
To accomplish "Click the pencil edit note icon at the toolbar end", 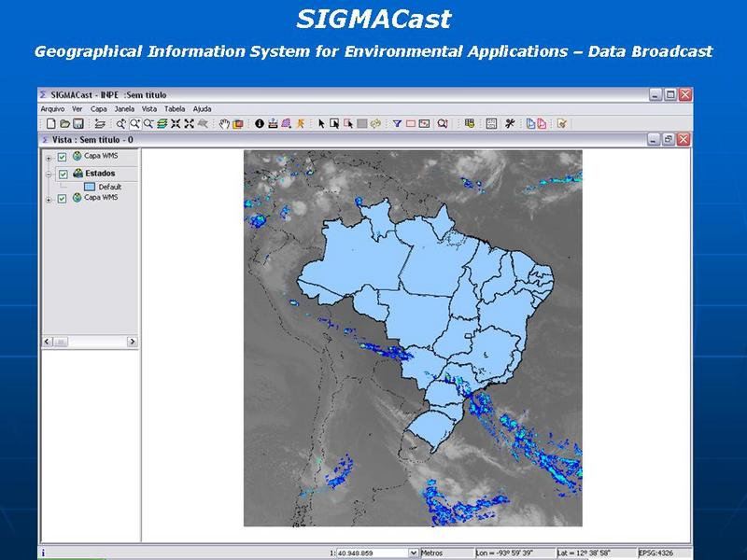I will coord(562,124).
